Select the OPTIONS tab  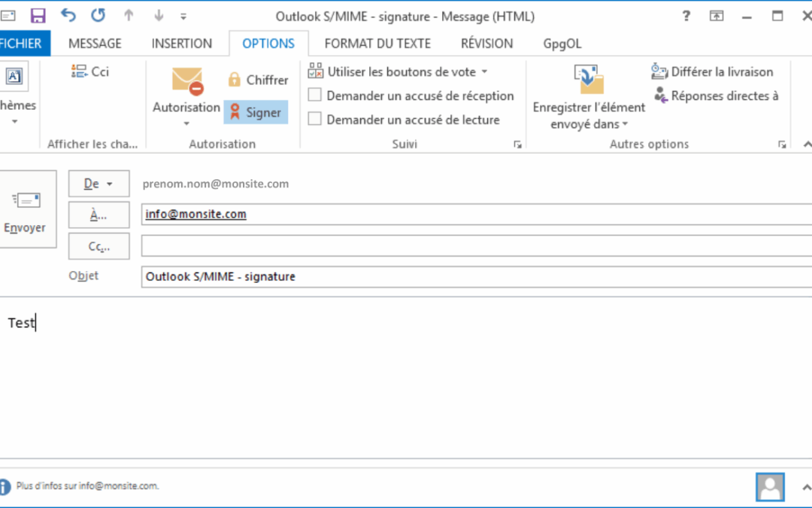tap(268, 43)
